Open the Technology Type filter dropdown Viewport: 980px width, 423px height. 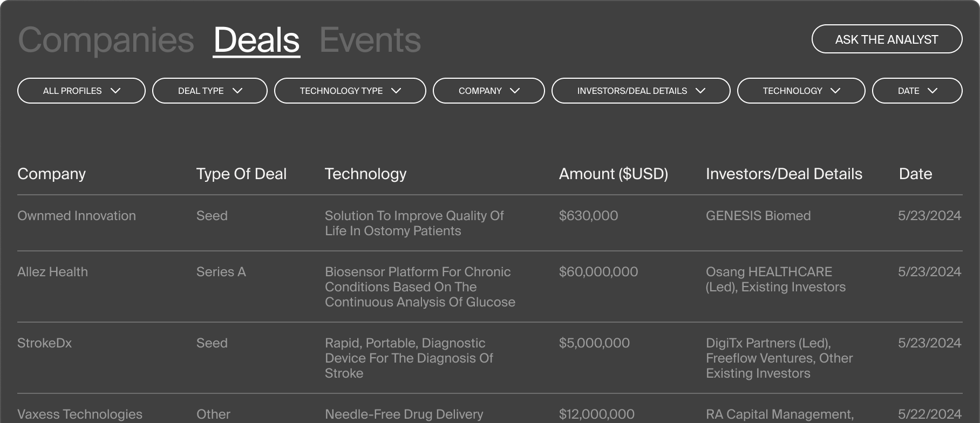[350, 91]
